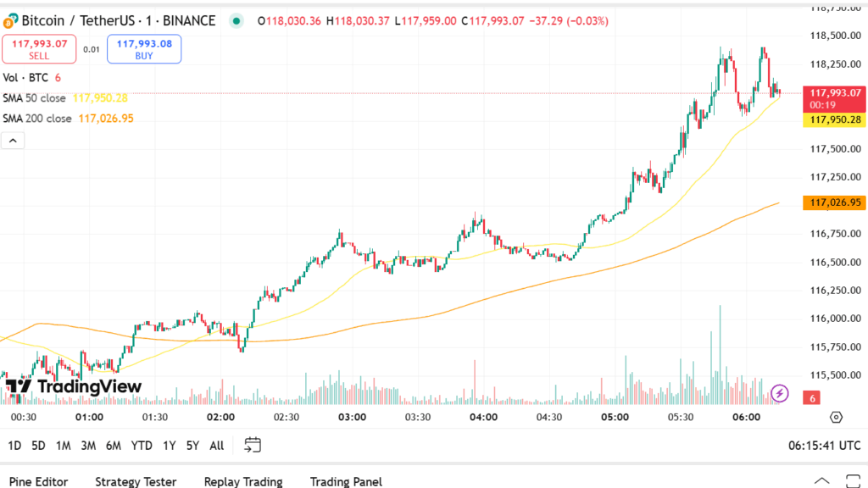Click the Bitcoin symbol logo icon
Viewport: 868px width, 488px height.
10,21
